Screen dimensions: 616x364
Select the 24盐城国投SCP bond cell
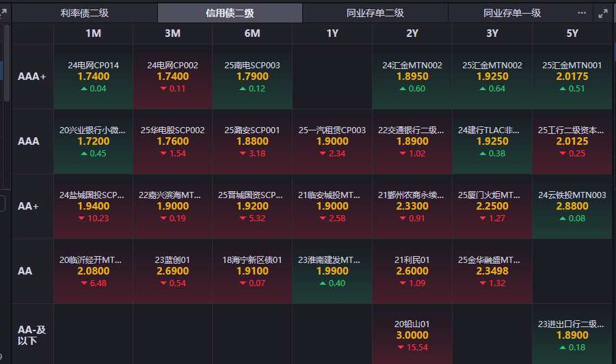coord(93,206)
